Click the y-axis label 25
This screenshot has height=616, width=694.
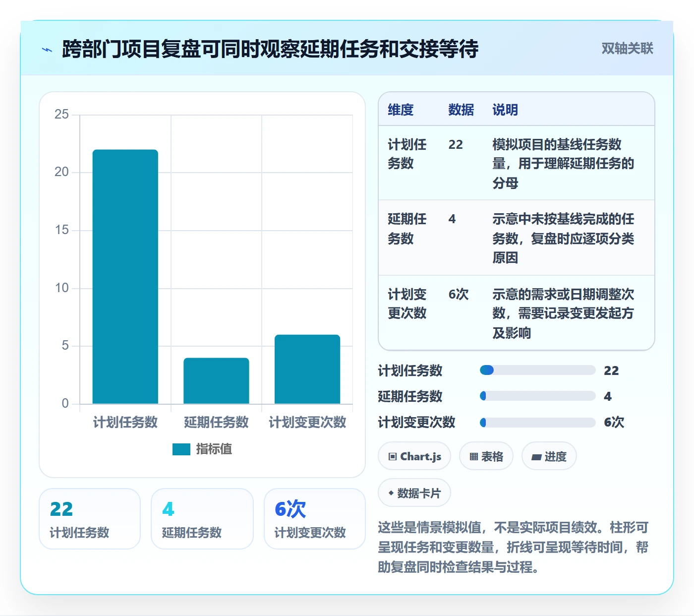[61, 115]
